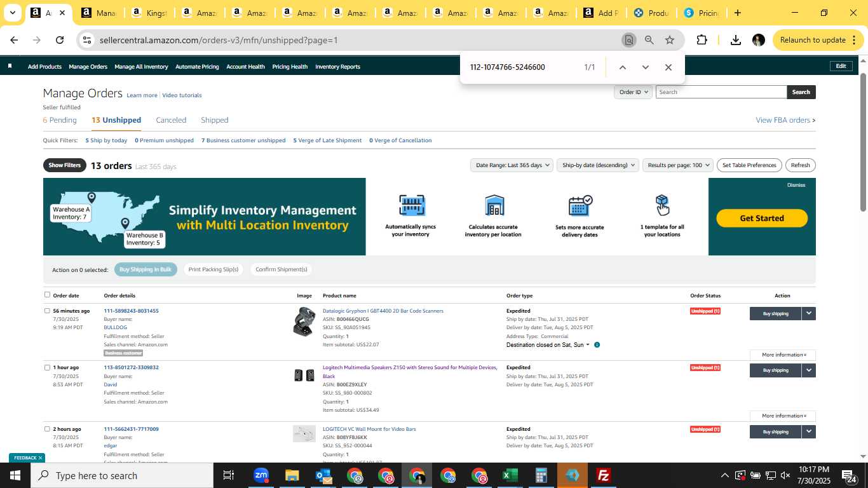
Task: Open the tab search chevron in Chrome
Action: click(12, 13)
